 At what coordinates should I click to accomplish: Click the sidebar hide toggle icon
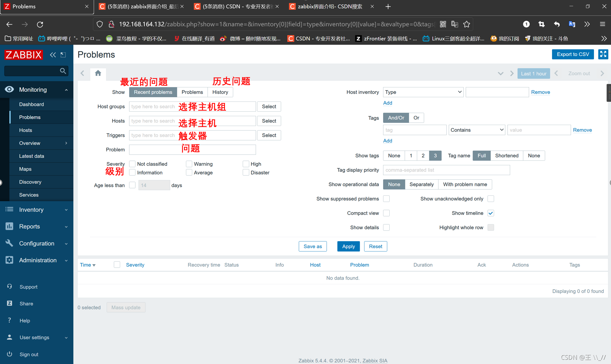pyautogui.click(x=63, y=55)
